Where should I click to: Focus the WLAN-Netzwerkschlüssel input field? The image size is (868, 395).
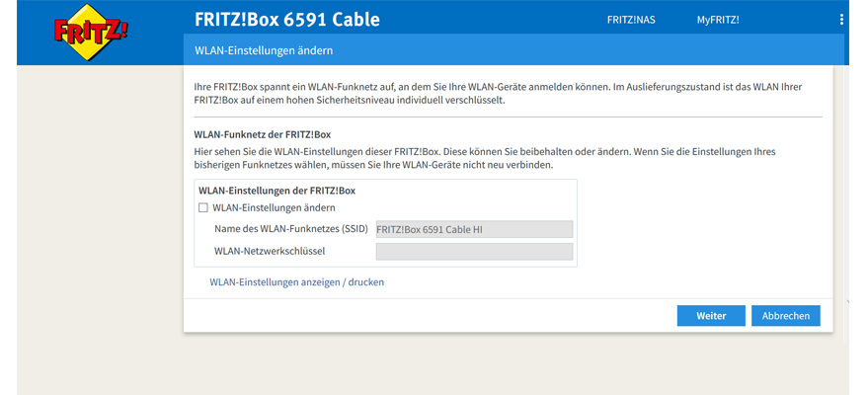pyautogui.click(x=474, y=251)
